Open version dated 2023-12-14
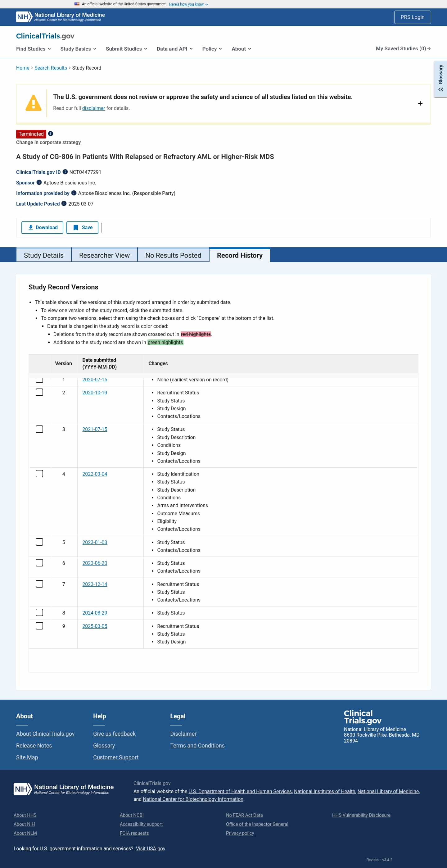447x868 pixels. point(95,584)
